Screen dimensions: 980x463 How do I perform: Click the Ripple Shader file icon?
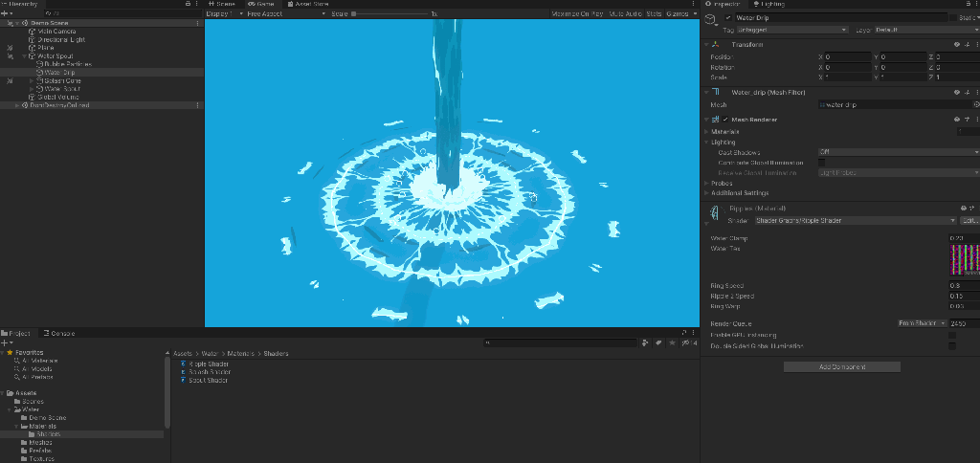click(183, 364)
